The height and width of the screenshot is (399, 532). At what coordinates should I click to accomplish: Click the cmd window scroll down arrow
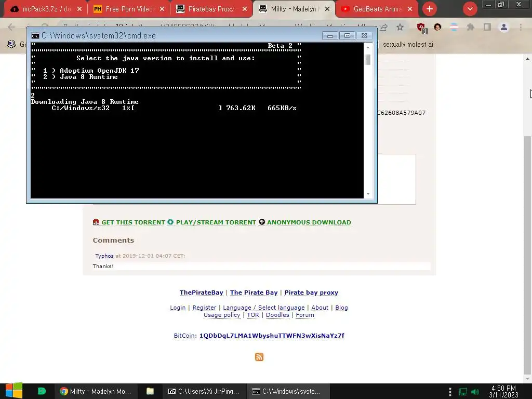pyautogui.click(x=368, y=194)
